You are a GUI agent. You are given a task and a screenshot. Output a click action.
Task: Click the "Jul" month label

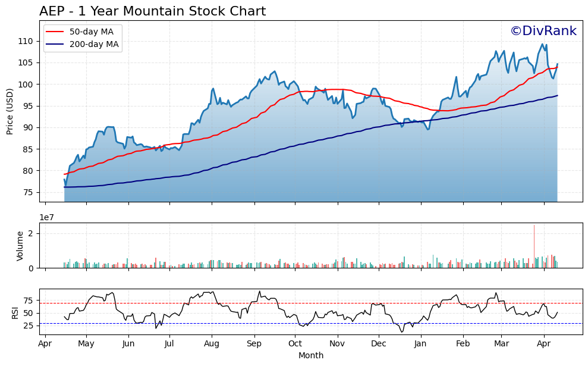[169, 344]
